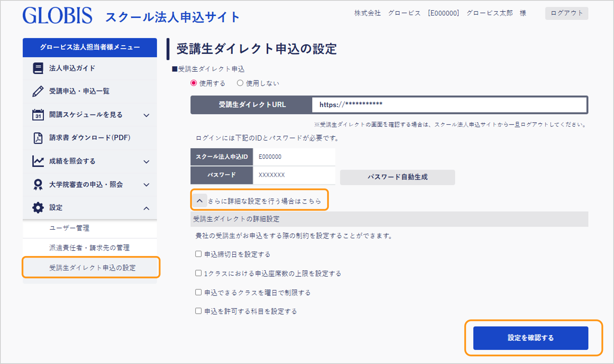Click the パスワード自動生成 button
614x364 pixels.
[397, 177]
